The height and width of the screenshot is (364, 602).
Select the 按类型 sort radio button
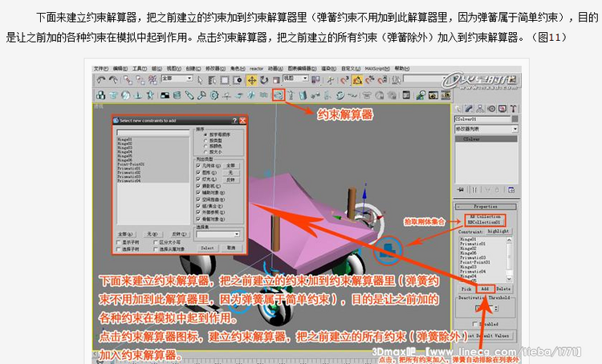tap(205, 141)
